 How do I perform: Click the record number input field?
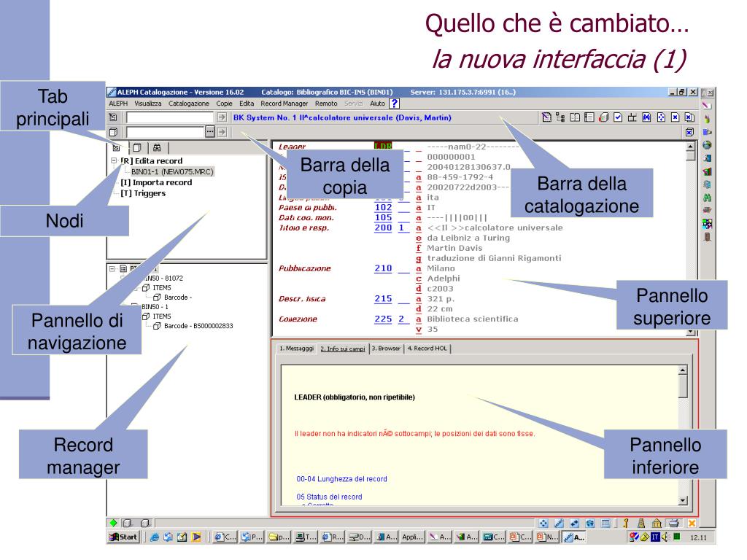click(169, 117)
